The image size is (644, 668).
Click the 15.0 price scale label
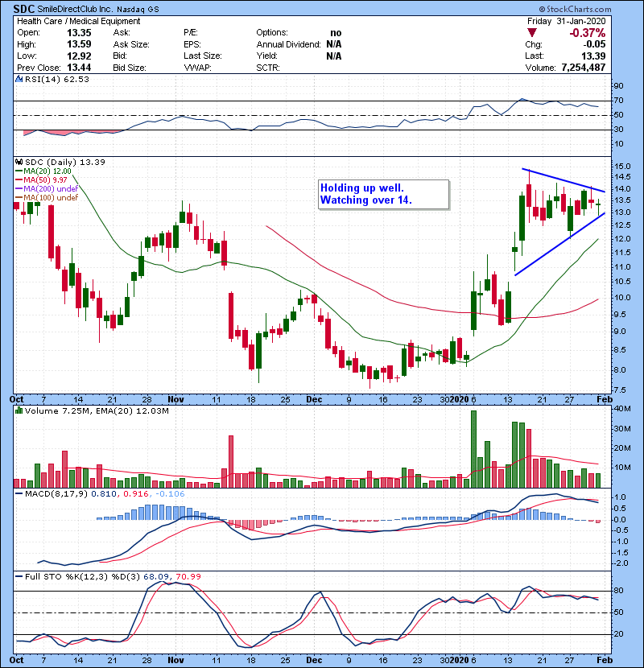pos(622,166)
